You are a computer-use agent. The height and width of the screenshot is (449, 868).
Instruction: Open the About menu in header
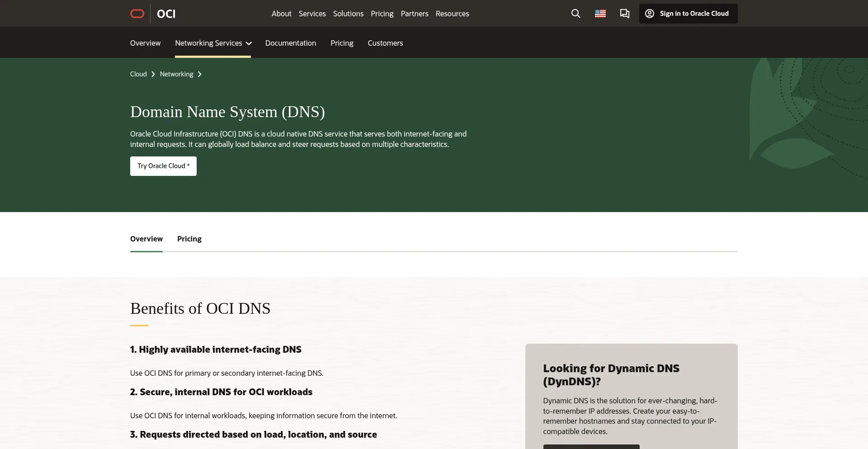pos(281,14)
